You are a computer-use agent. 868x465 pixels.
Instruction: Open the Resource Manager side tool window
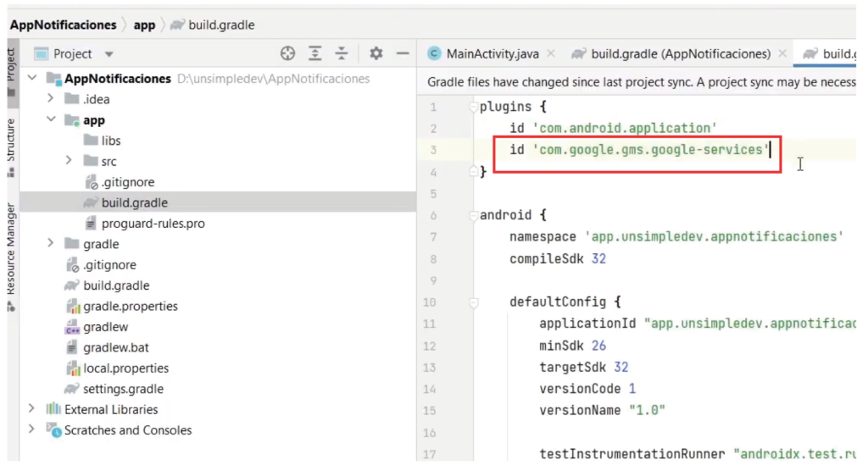pos(11,248)
